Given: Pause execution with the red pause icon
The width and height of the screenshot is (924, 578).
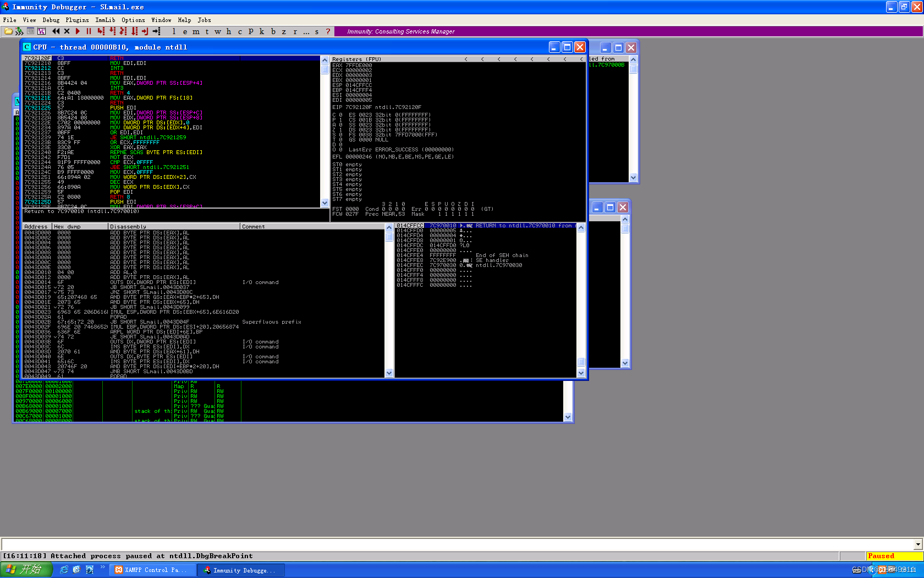Looking at the screenshot, I should coord(89,31).
